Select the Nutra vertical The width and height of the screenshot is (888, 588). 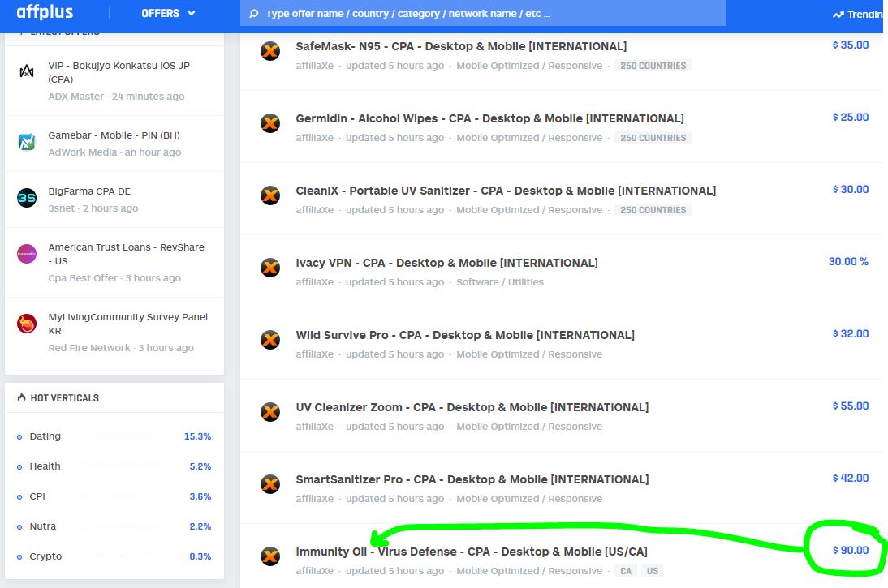(42, 526)
